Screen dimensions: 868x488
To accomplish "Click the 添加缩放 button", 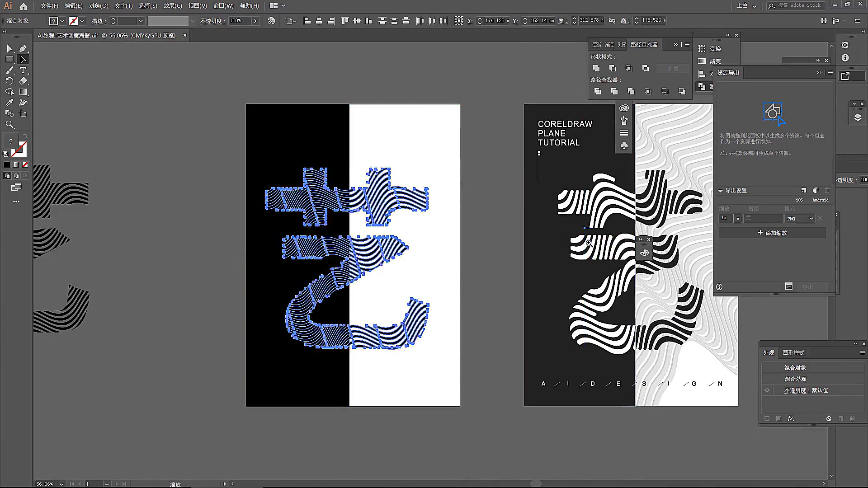I will [x=772, y=233].
